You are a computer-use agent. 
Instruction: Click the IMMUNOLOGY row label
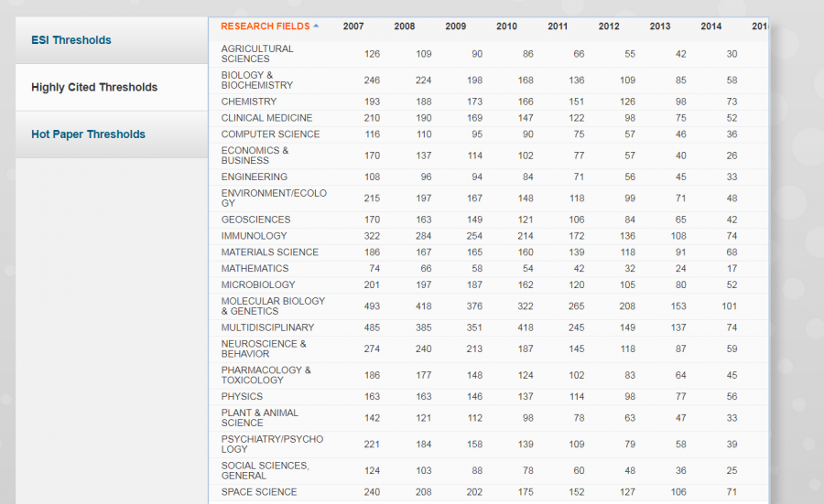254,236
